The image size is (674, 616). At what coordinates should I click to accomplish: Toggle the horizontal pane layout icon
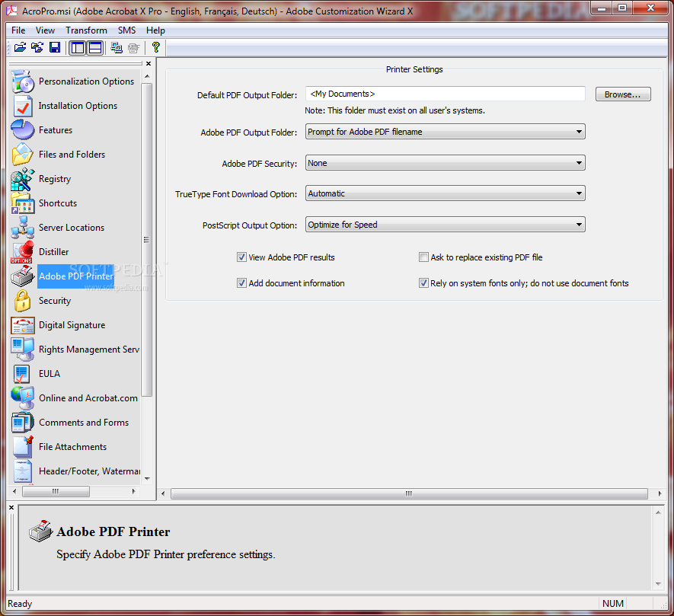coord(95,47)
